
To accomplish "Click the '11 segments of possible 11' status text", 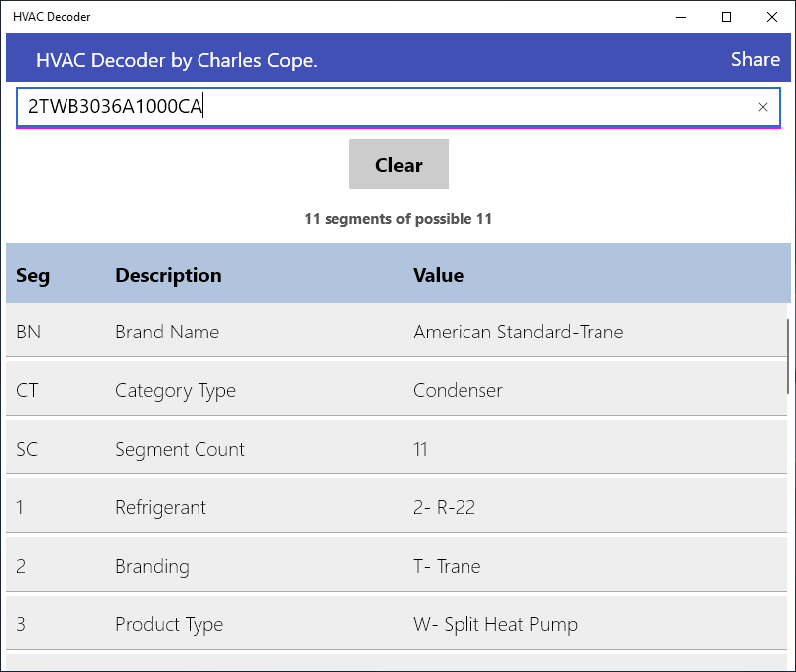I will [x=398, y=219].
